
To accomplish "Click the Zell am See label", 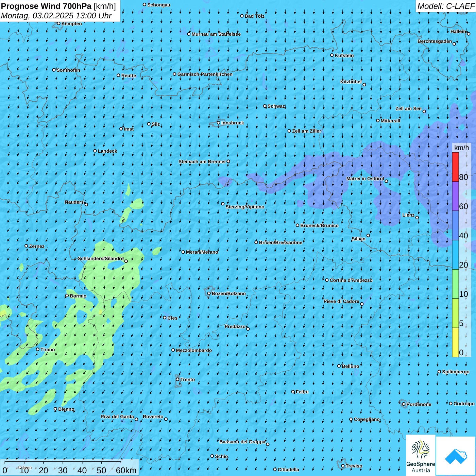I will coord(408,108).
